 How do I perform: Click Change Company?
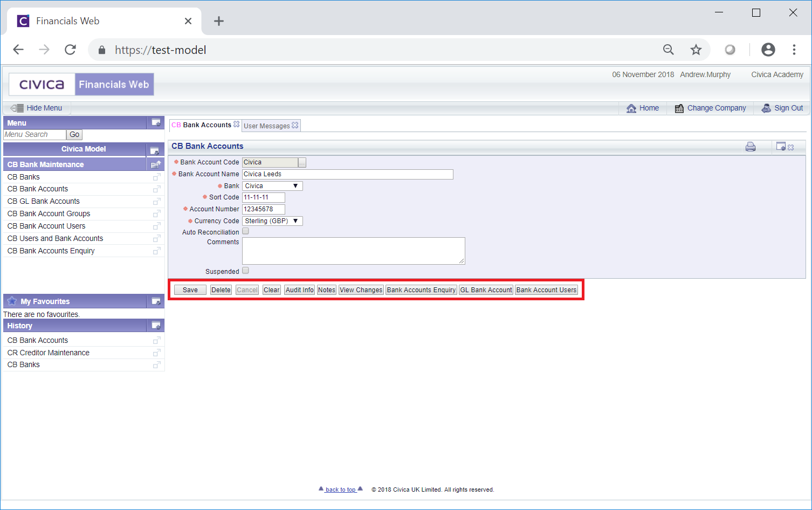[x=710, y=108]
